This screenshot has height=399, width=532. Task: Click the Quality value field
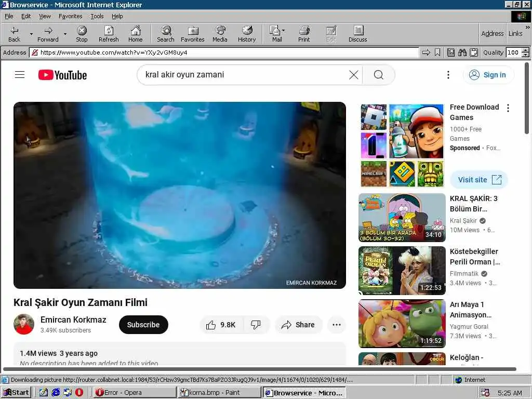514,52
